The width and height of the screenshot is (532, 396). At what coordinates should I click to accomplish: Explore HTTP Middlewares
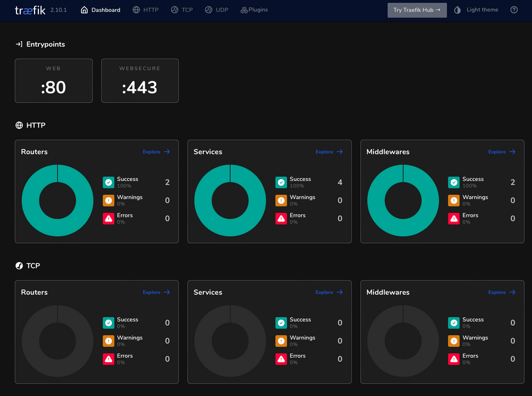(501, 152)
